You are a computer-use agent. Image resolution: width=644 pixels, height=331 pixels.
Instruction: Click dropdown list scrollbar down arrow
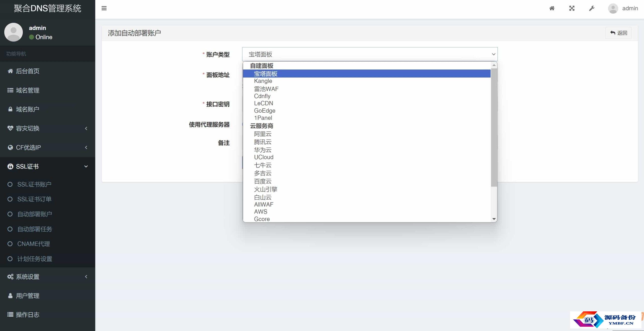(494, 219)
